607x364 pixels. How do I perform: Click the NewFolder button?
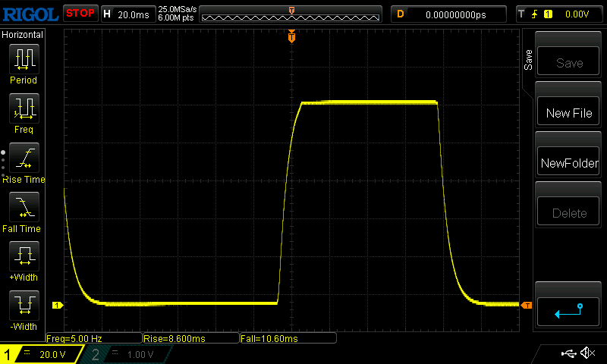(568, 161)
